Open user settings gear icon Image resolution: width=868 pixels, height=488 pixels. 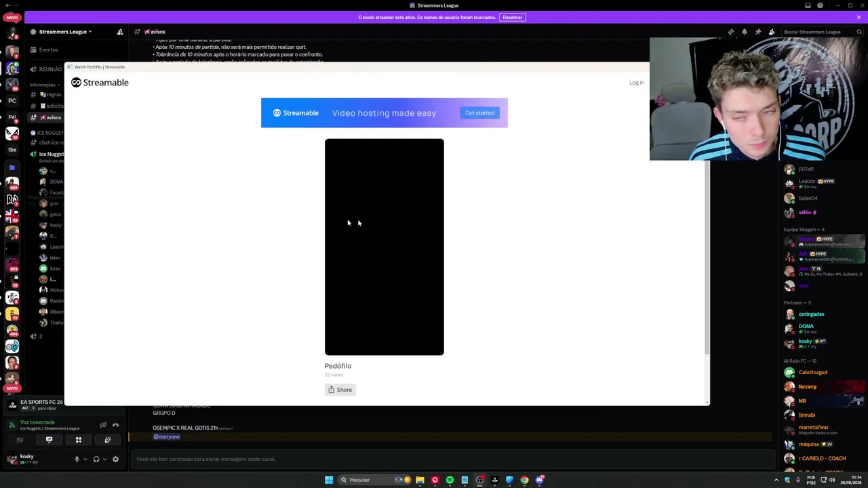click(115, 460)
